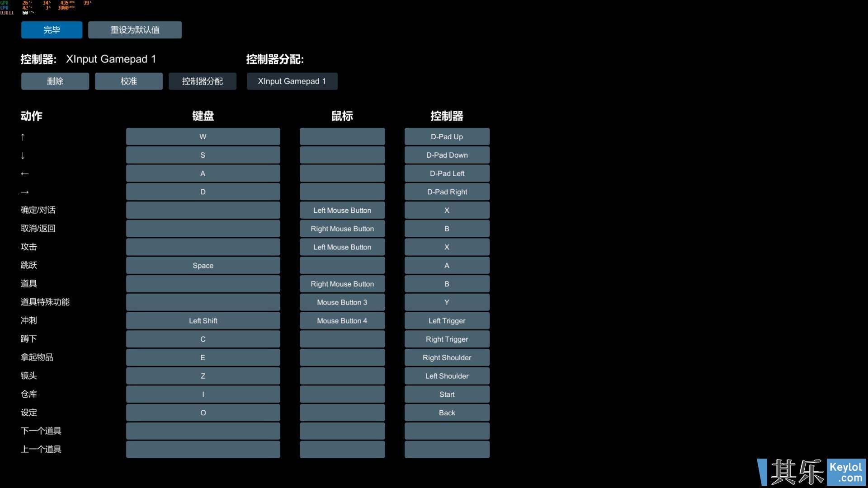Toggle Right Mouse Button for 道具
This screenshot has height=488, width=868.
[x=342, y=284]
